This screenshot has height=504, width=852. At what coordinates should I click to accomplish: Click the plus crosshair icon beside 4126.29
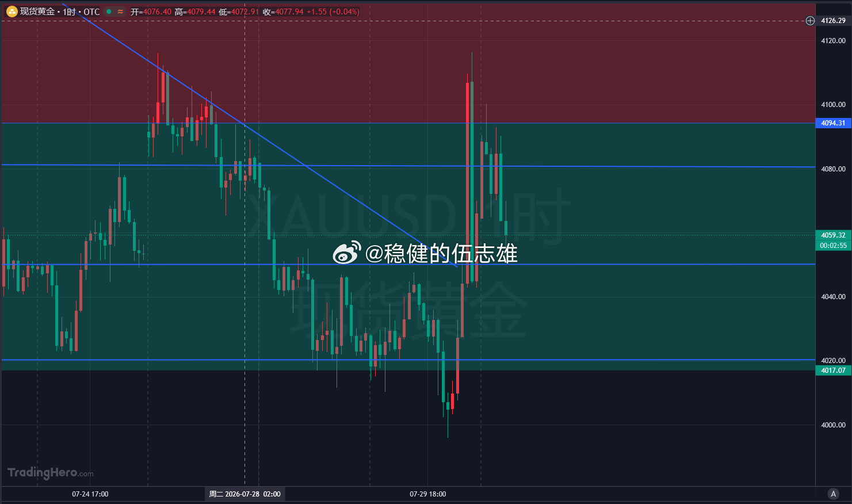click(810, 21)
